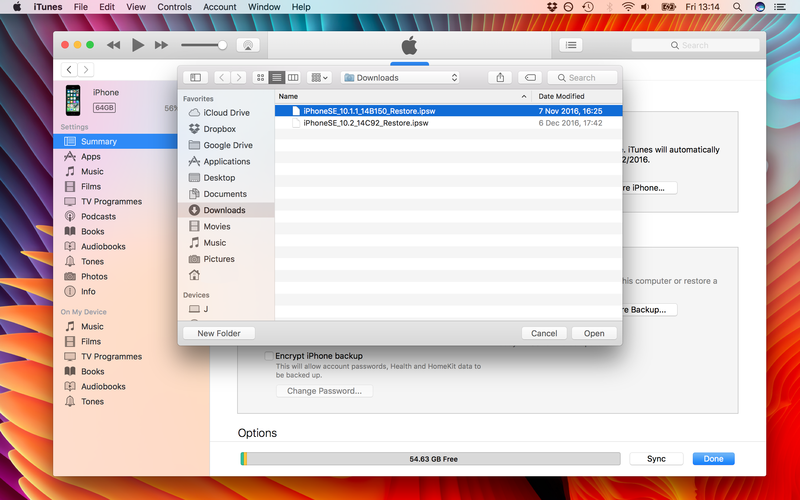The width and height of the screenshot is (800, 500).
Task: Open Music in dialog Favorites
Action: [x=226, y=243]
